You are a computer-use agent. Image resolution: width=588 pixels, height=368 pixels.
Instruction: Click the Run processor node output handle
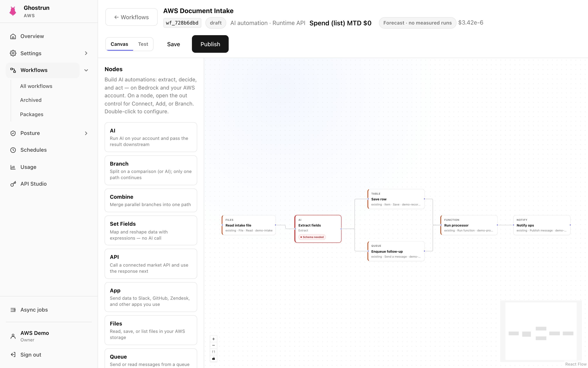[x=497, y=225]
